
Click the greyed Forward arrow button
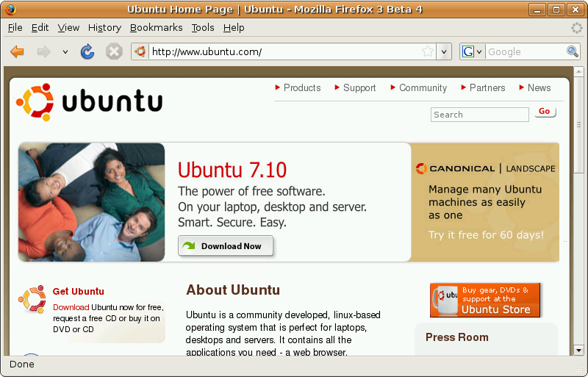pyautogui.click(x=43, y=51)
